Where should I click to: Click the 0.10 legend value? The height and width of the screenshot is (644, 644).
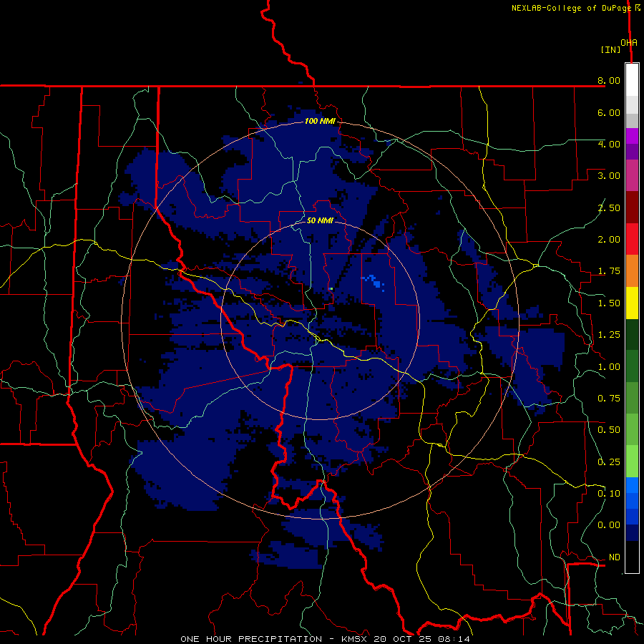[x=609, y=494]
